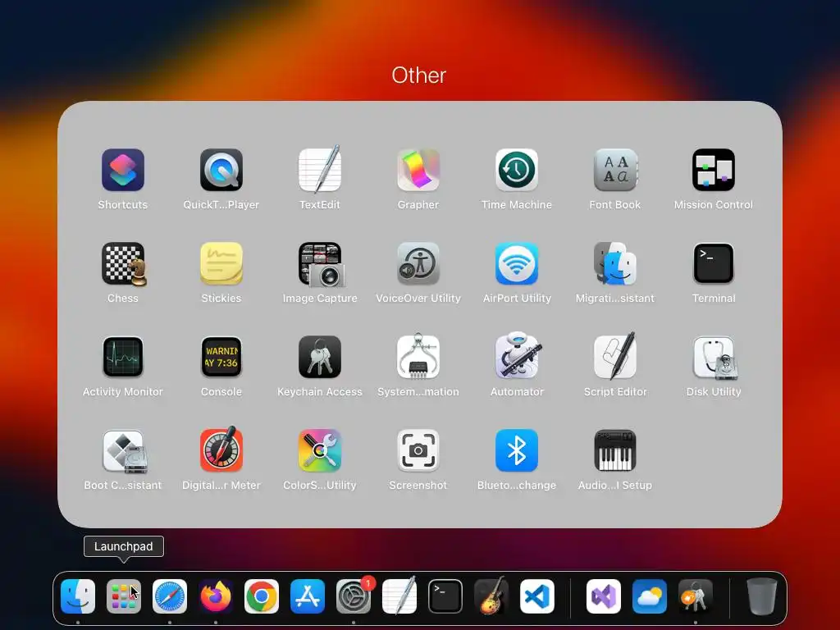Open Google Chrome from the Dock
Viewport: 840px width, 630px height.
[x=262, y=596]
